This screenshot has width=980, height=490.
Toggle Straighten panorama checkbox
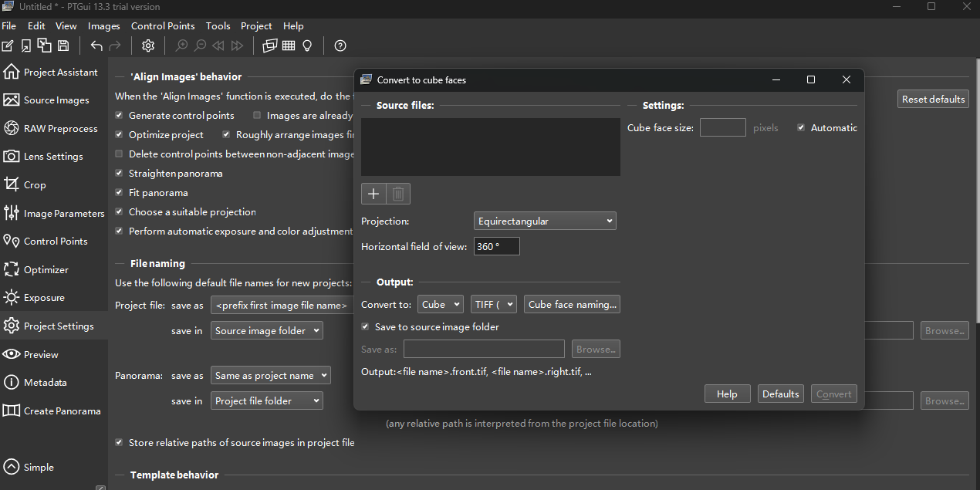119,174
